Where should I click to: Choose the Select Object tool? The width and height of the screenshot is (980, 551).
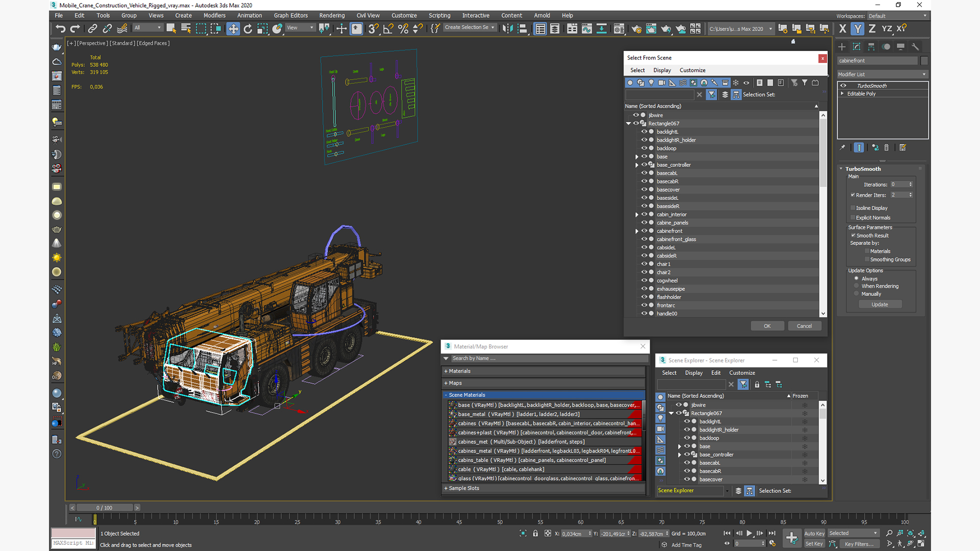click(171, 29)
